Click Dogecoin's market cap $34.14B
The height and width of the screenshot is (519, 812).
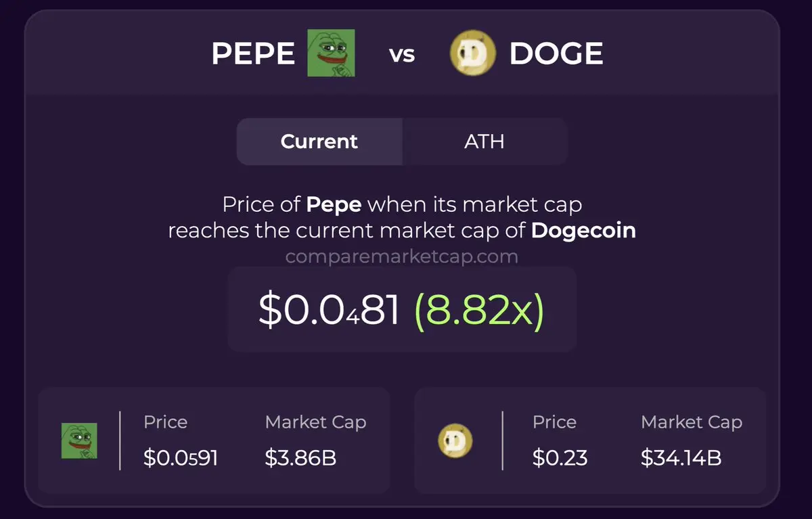pyautogui.click(x=681, y=458)
